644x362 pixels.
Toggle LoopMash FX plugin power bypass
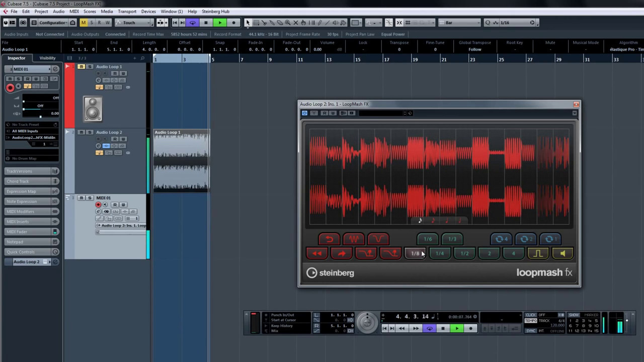click(304, 113)
